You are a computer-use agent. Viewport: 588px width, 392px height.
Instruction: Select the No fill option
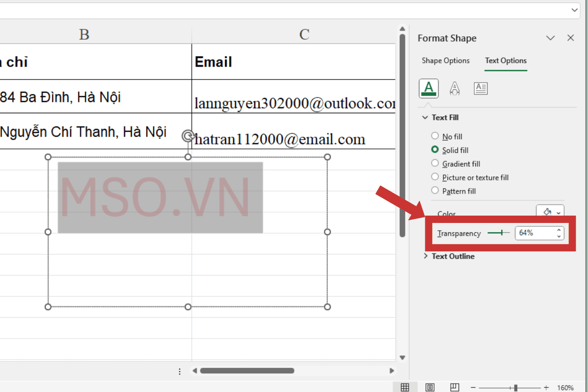pos(435,136)
